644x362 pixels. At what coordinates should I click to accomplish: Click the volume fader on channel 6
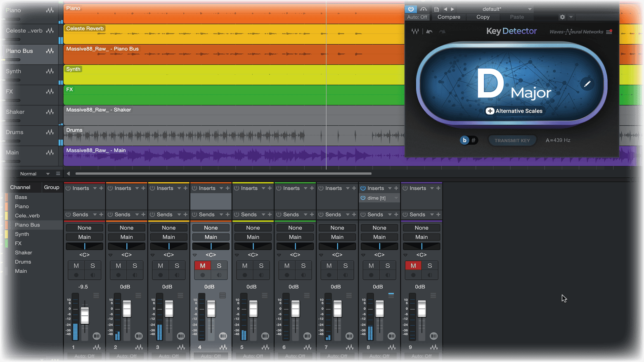point(295,309)
